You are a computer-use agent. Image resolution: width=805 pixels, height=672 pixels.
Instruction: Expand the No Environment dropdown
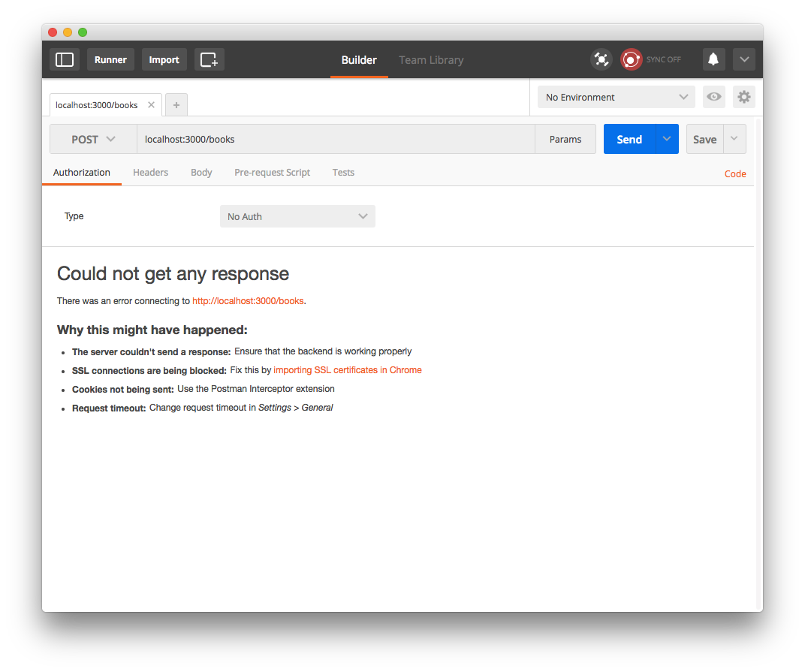point(617,97)
